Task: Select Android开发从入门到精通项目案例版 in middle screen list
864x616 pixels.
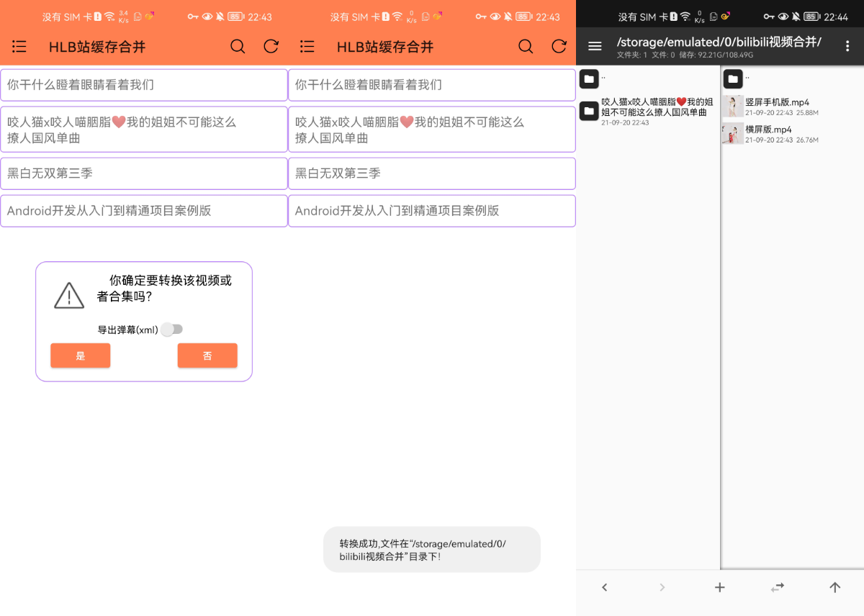Action: coord(432,211)
